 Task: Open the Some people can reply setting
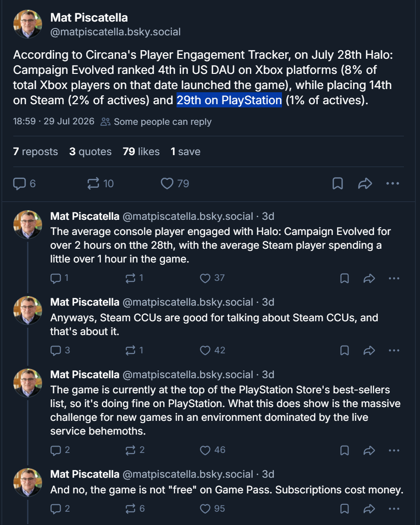click(x=156, y=122)
